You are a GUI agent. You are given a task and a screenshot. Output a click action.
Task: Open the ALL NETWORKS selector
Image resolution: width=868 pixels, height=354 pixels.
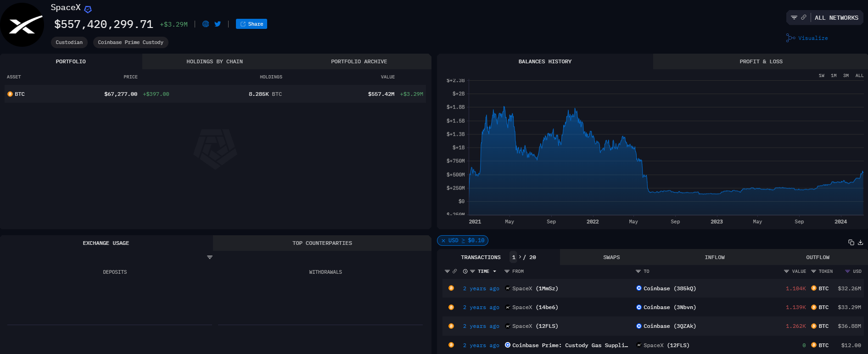click(x=836, y=18)
